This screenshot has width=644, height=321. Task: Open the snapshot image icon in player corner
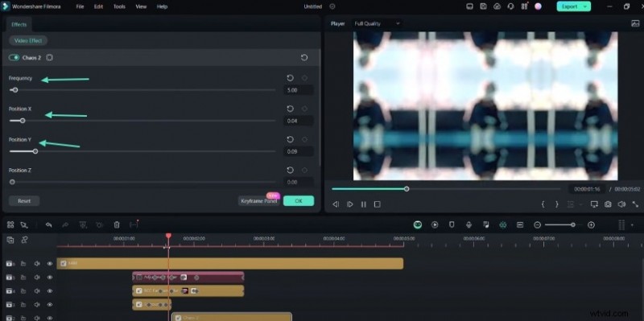635,23
